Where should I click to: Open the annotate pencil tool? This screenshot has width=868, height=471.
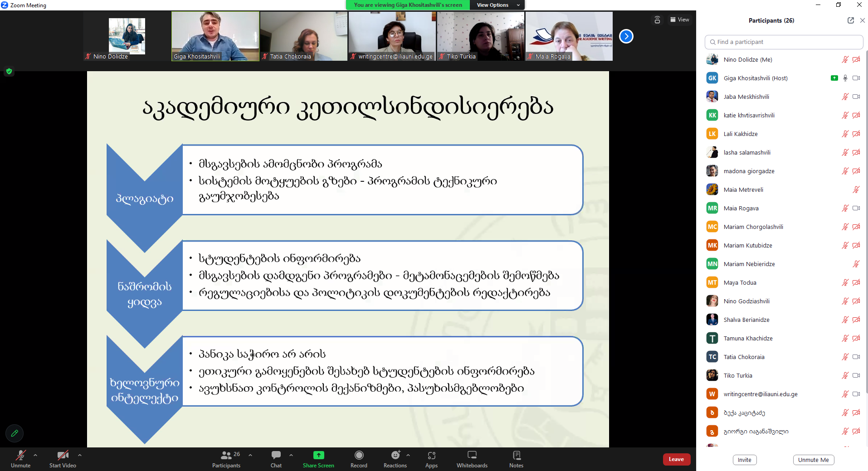tap(15, 433)
